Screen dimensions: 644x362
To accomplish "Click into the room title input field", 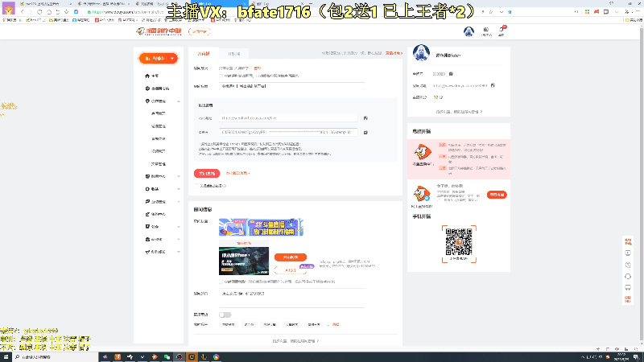I will click(x=291, y=86).
